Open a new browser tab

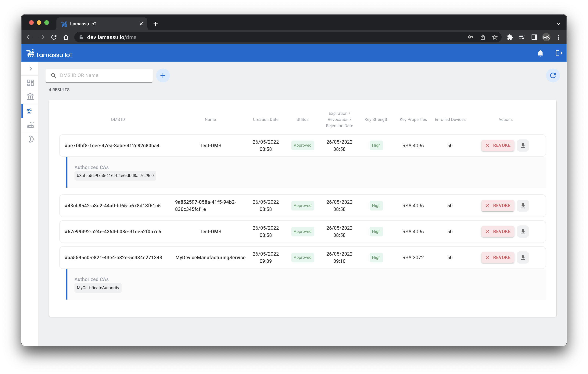click(156, 24)
